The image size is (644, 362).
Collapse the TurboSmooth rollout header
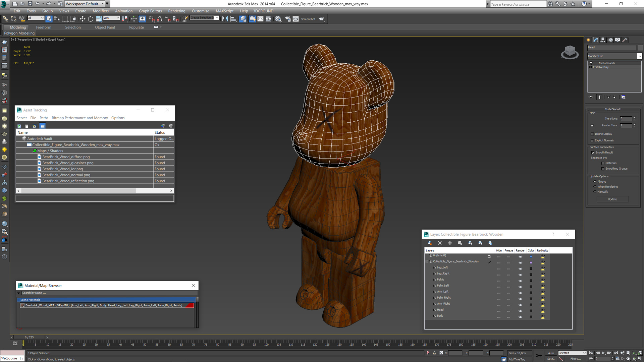[613, 109]
